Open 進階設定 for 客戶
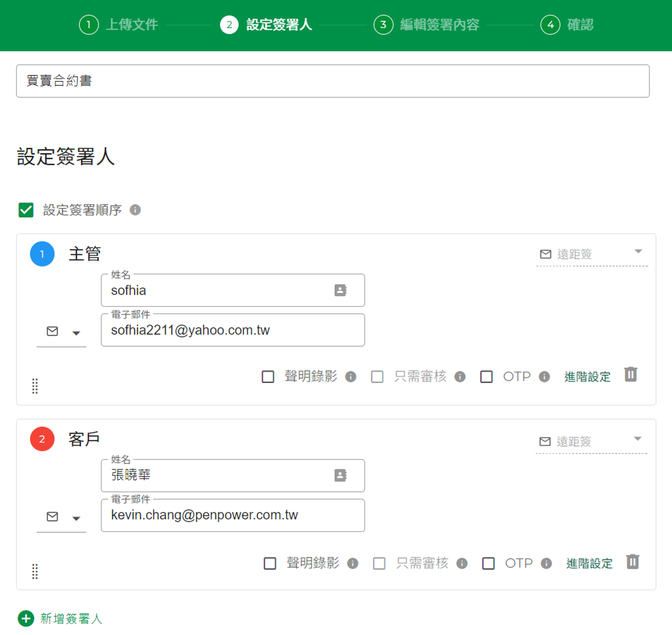 click(589, 563)
